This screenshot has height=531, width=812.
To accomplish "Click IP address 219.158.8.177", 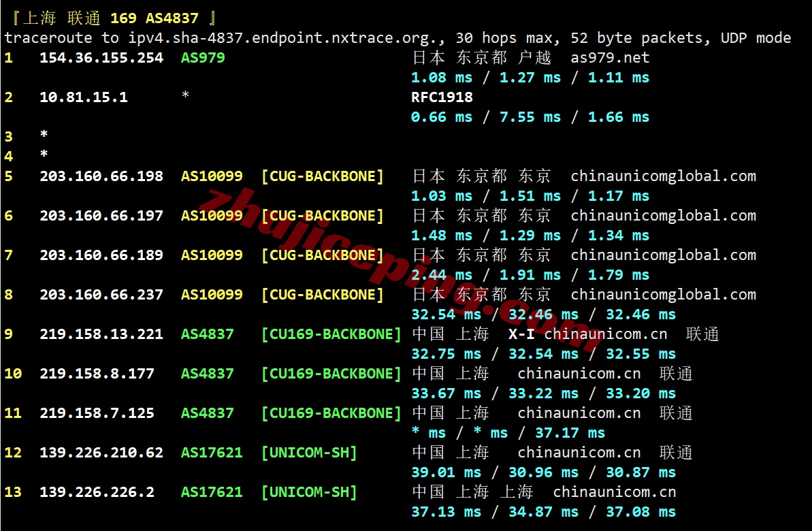I will click(97, 374).
